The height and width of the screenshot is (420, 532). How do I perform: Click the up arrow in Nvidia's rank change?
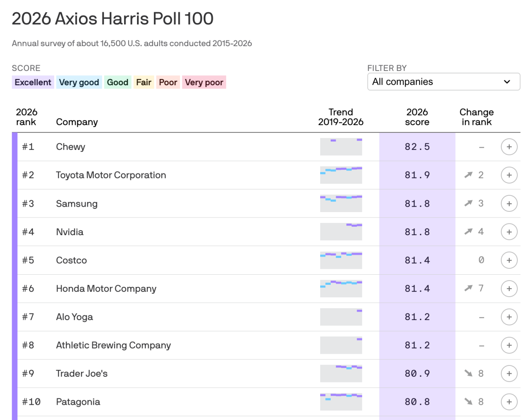coord(468,231)
